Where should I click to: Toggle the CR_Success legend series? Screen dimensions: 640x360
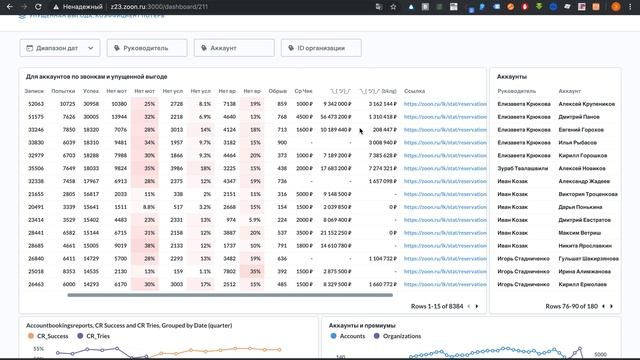48,336
